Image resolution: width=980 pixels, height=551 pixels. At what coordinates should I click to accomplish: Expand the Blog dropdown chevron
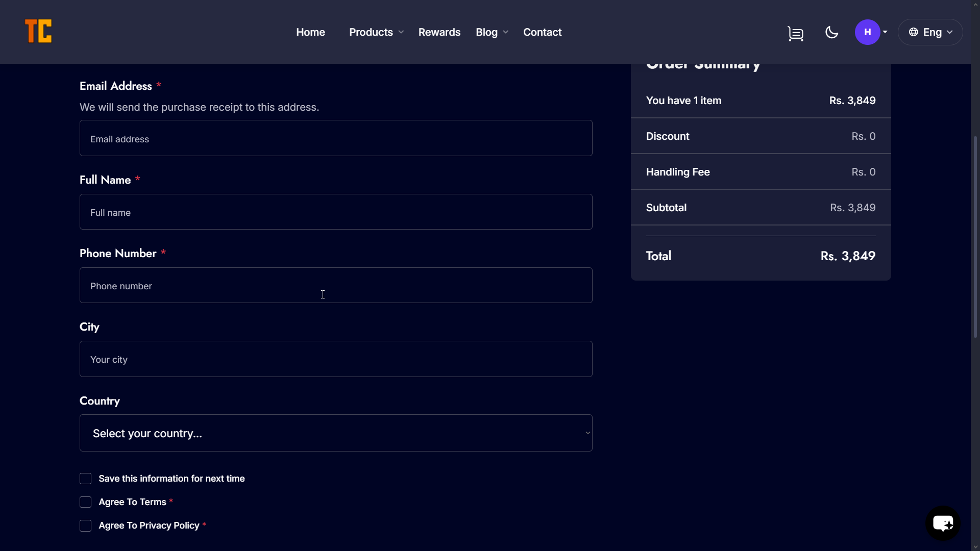click(x=506, y=32)
